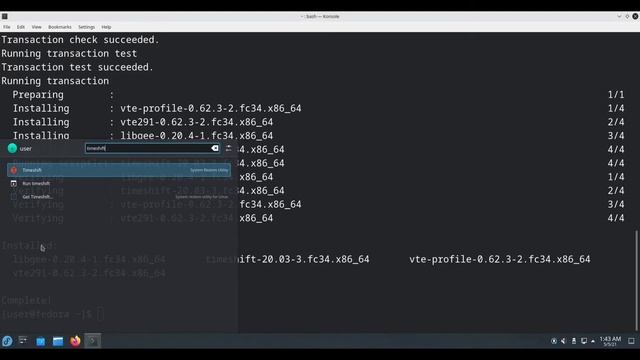Open the Edit menu in Konsole
640x360 pixels.
pos(21,27)
